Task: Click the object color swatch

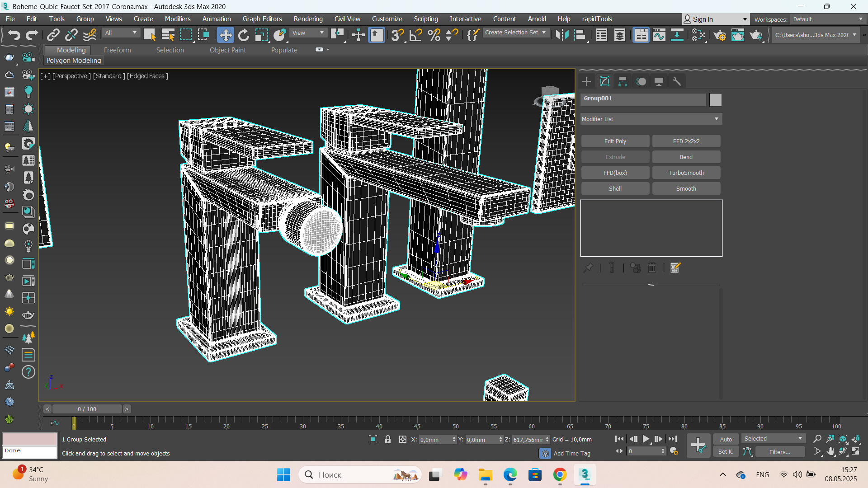Action: (715, 99)
